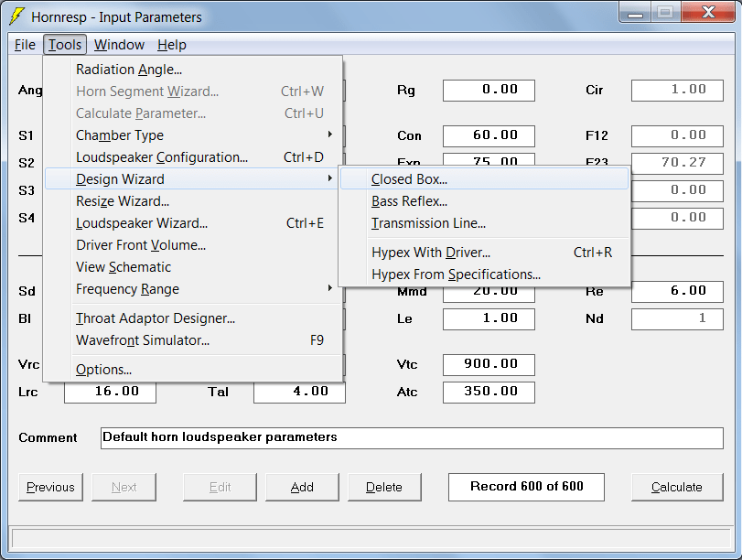Click the Delete record button
This screenshot has height=560, width=742.
click(x=384, y=487)
